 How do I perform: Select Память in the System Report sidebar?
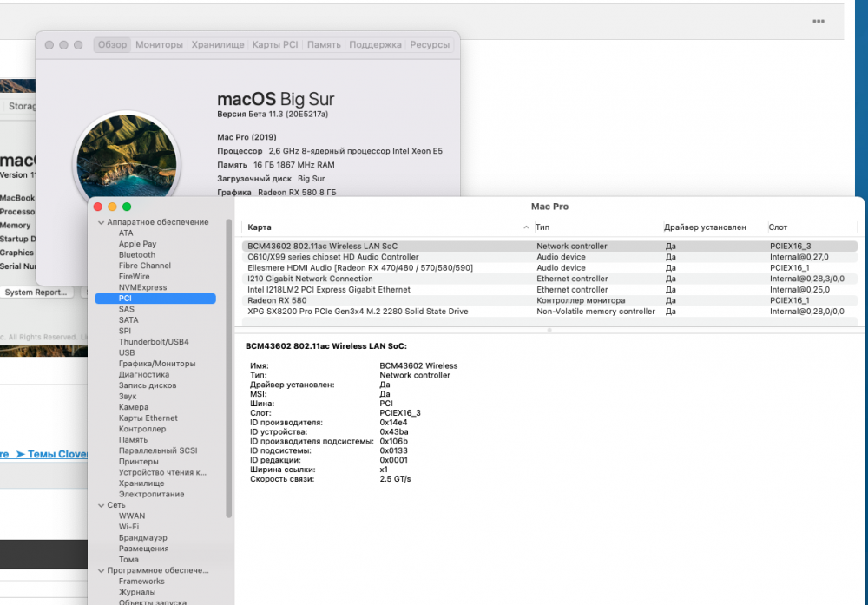pos(133,440)
